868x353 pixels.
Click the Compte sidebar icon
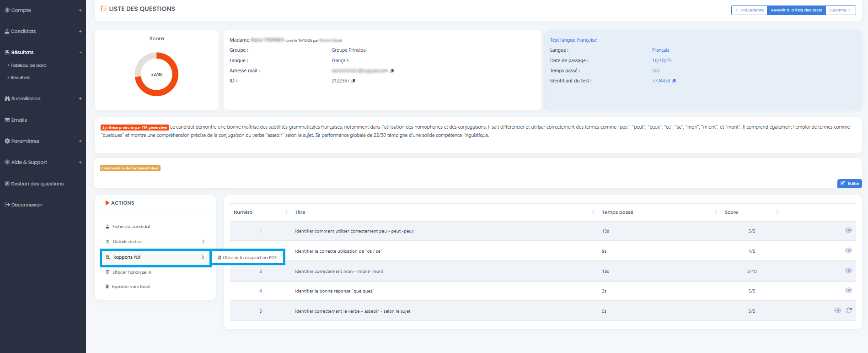tap(7, 10)
